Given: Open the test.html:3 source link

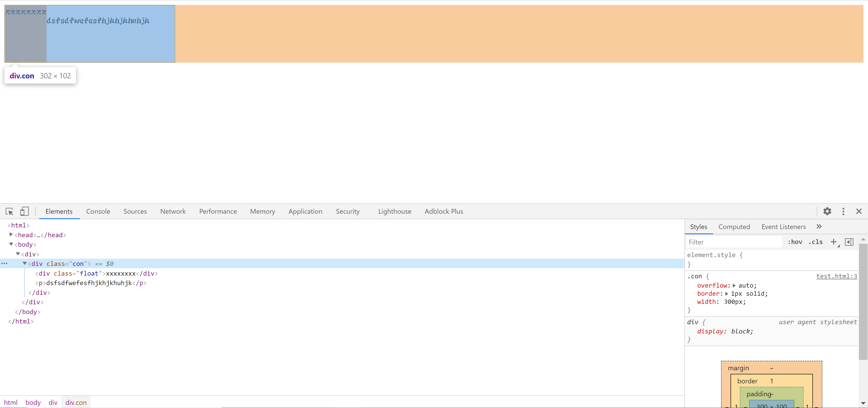Looking at the screenshot, I should pos(836,276).
